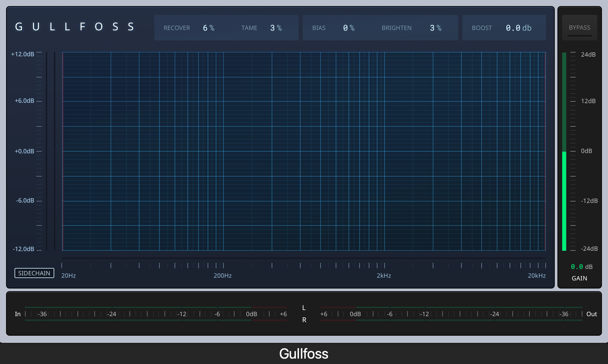The height and width of the screenshot is (364, 608).
Task: Click the 2kHz frequency axis label
Action: coord(384,276)
